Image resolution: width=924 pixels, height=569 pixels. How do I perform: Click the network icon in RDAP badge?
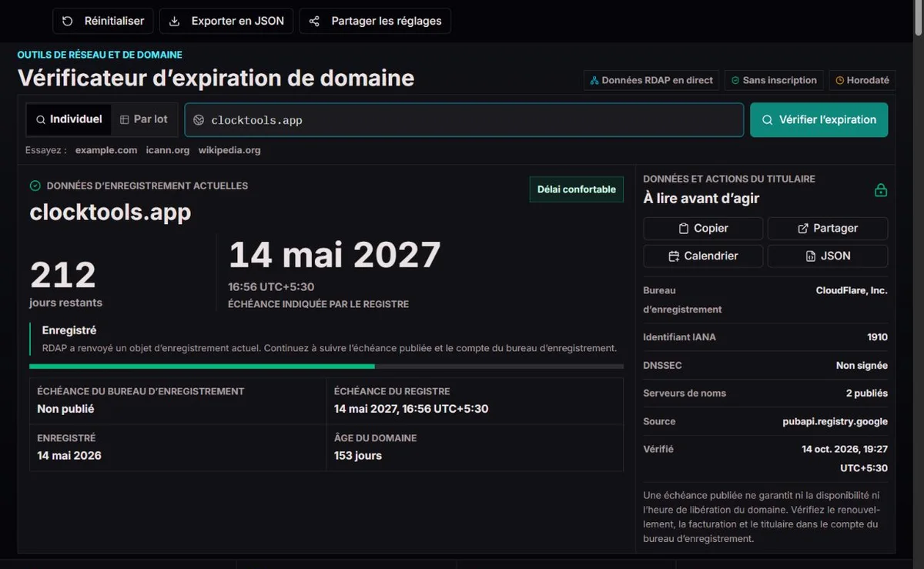coord(594,80)
